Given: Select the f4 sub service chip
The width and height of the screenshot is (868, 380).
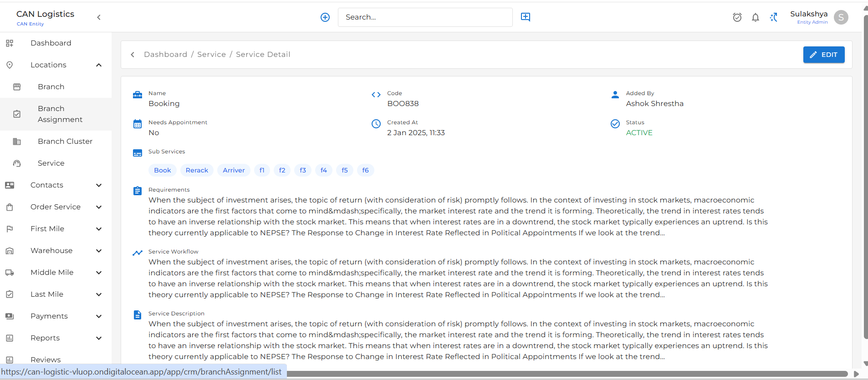Looking at the screenshot, I should 324,170.
